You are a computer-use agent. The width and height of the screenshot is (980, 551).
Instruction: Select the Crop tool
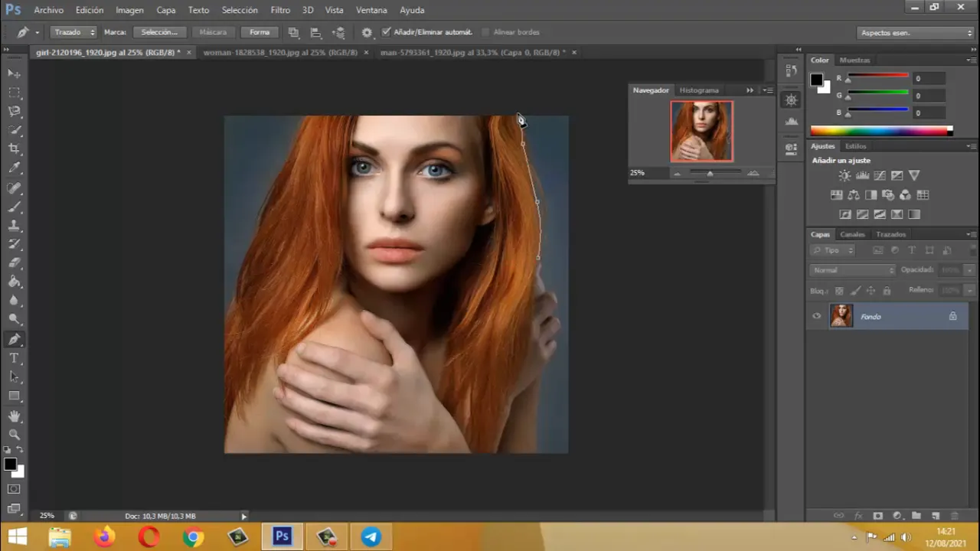coord(14,148)
